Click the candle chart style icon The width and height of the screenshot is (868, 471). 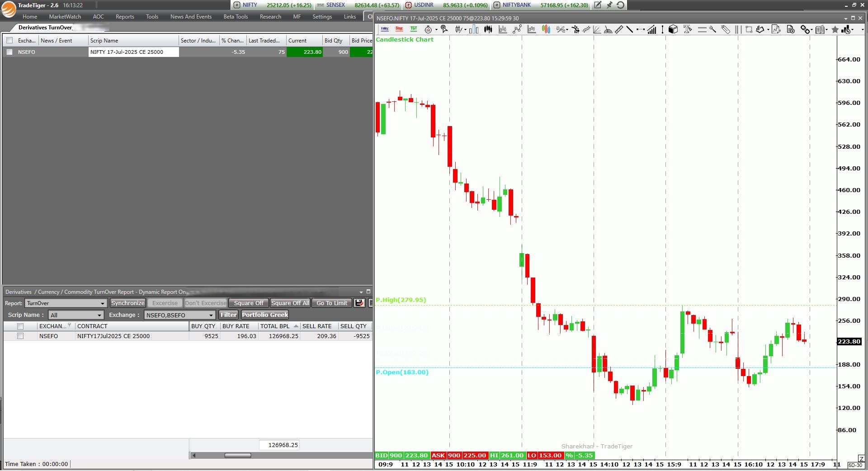[x=458, y=29]
